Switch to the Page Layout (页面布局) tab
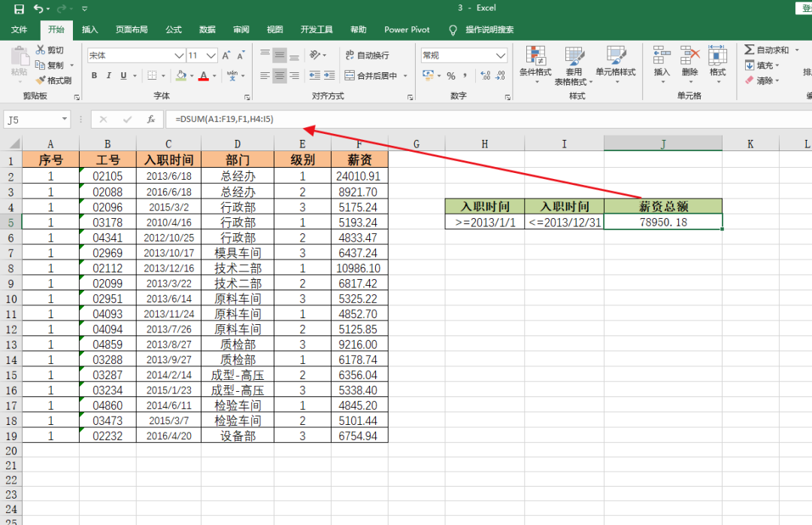812x525 pixels. point(132,29)
